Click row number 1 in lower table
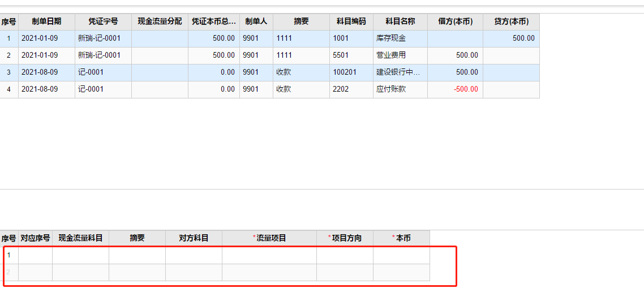Viewport: 644px width, 301px height. point(8,255)
